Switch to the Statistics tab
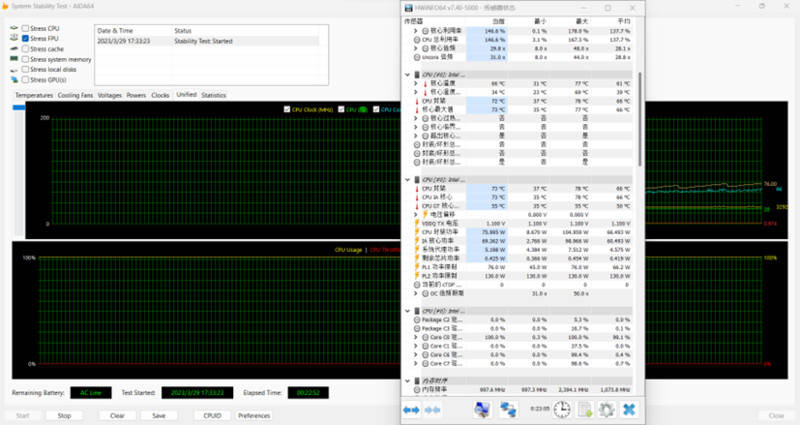This screenshot has width=800, height=425. (214, 95)
